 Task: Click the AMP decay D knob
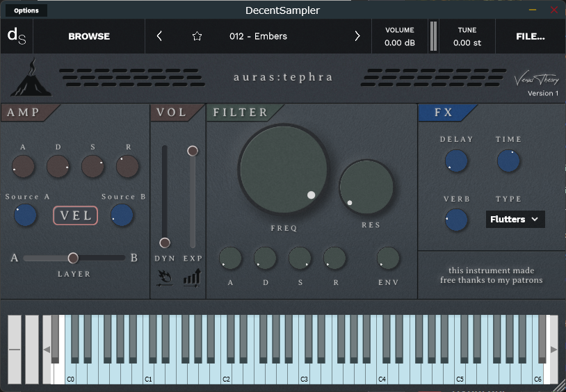pos(58,166)
